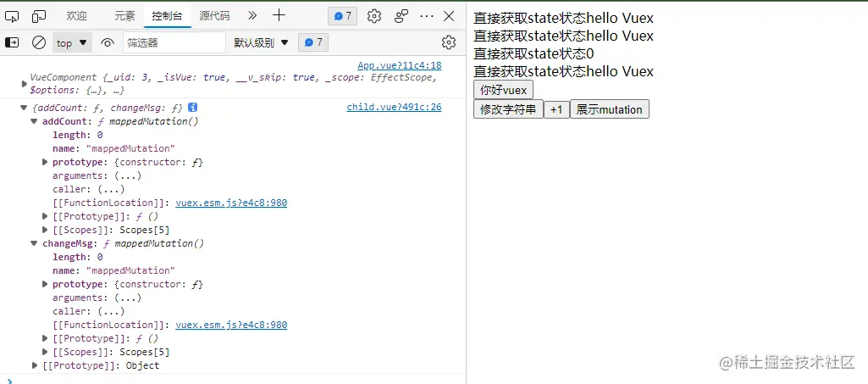Click the 7 issues badge beside log levels
Screen dimensions: 868x384
313,42
